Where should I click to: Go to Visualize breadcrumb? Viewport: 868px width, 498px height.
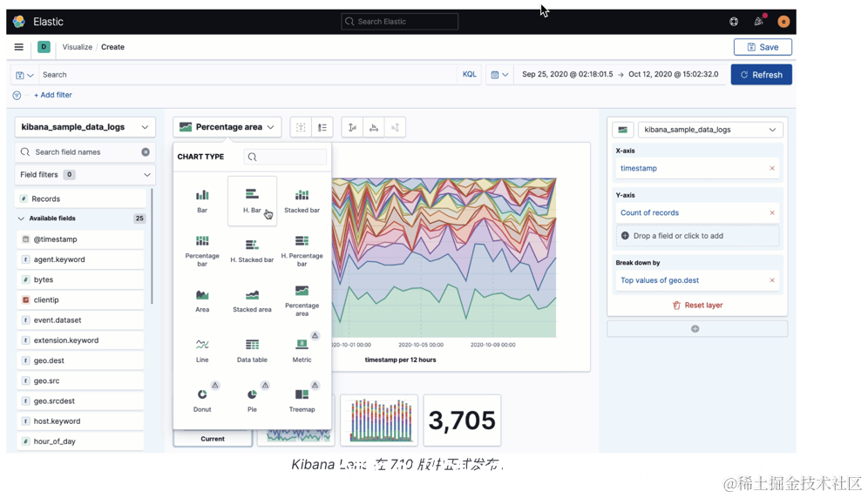tap(77, 47)
